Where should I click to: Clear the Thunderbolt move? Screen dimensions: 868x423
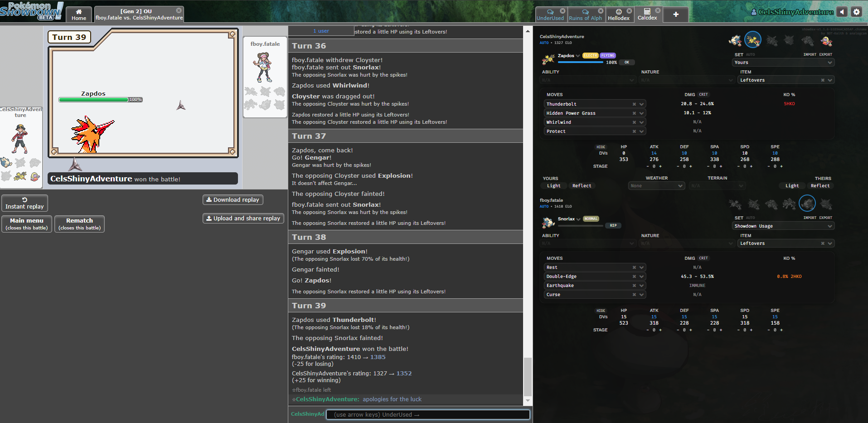tap(634, 104)
